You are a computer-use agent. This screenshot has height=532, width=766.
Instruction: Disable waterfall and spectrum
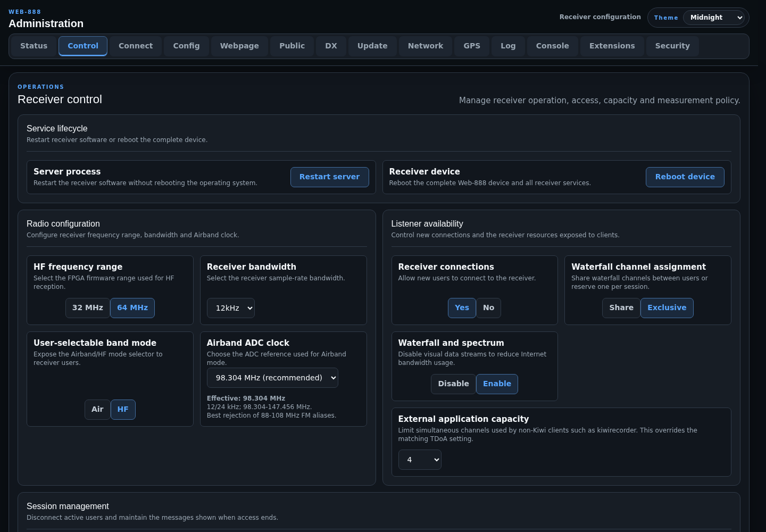click(453, 384)
